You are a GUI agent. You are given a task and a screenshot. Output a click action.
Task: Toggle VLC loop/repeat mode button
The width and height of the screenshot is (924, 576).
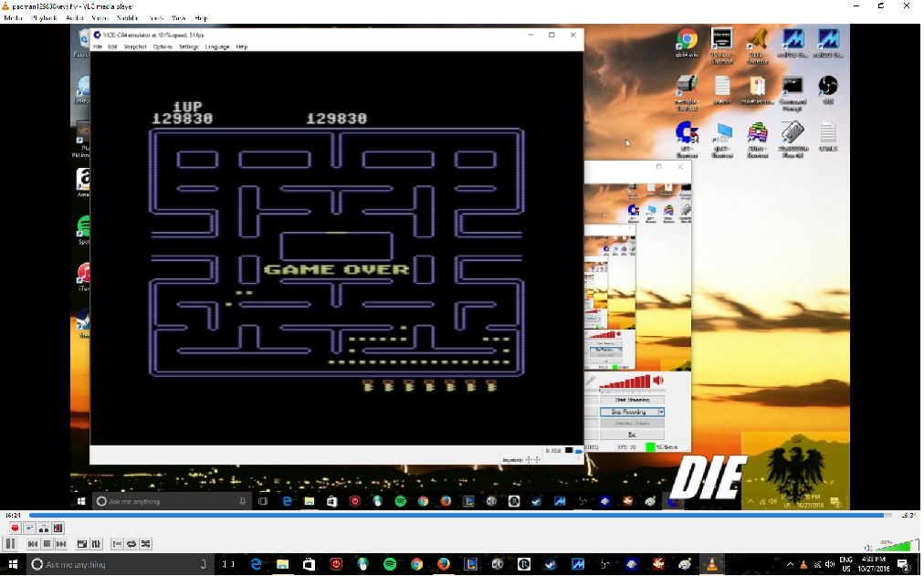point(131,544)
